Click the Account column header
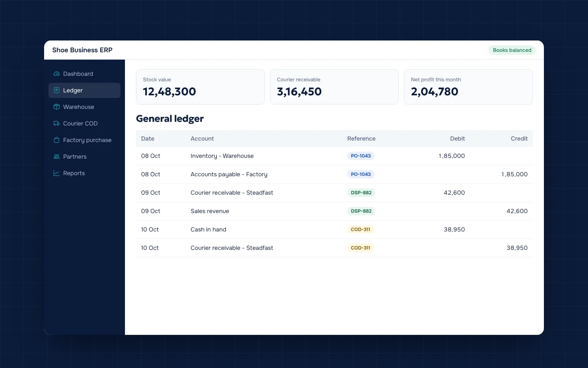Screen dimensions: 588x368 point(202,138)
